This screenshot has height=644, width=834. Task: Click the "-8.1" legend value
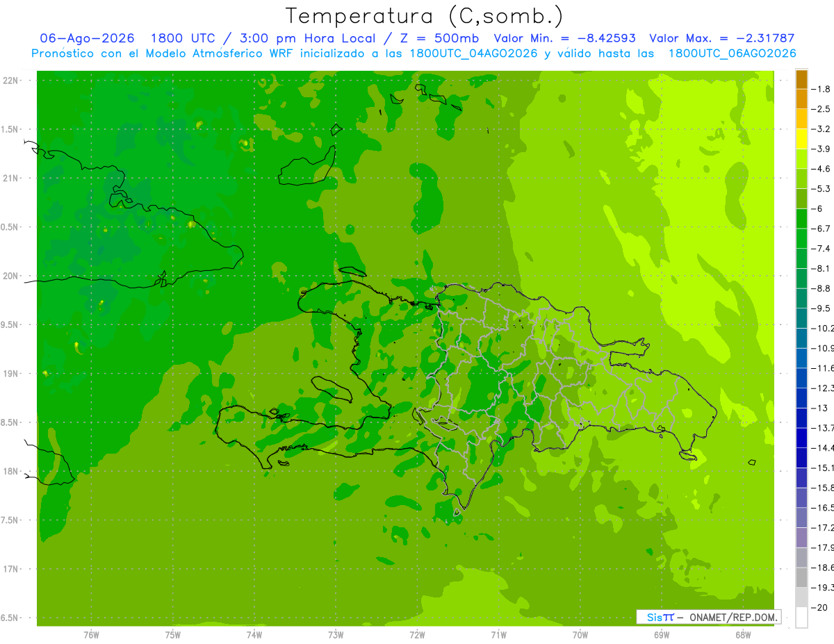pyautogui.click(x=821, y=268)
